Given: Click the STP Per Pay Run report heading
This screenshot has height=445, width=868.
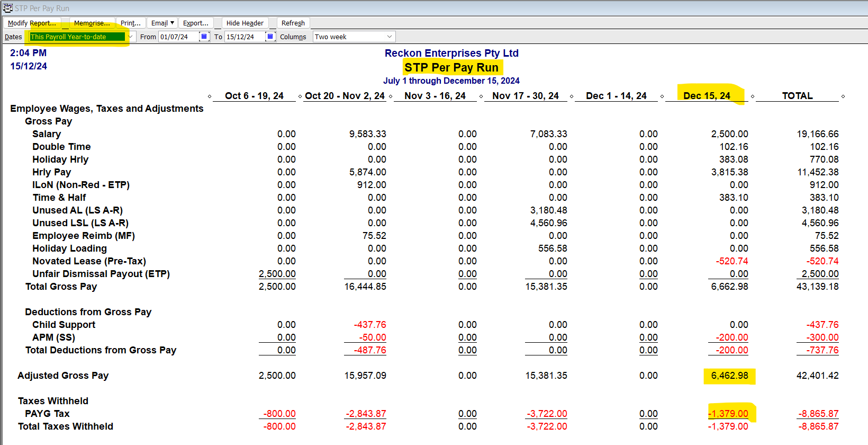Looking at the screenshot, I should click(451, 67).
